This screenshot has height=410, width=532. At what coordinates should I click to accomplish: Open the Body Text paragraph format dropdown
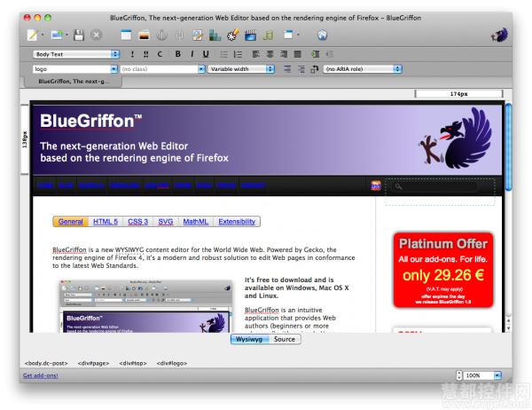pos(76,54)
